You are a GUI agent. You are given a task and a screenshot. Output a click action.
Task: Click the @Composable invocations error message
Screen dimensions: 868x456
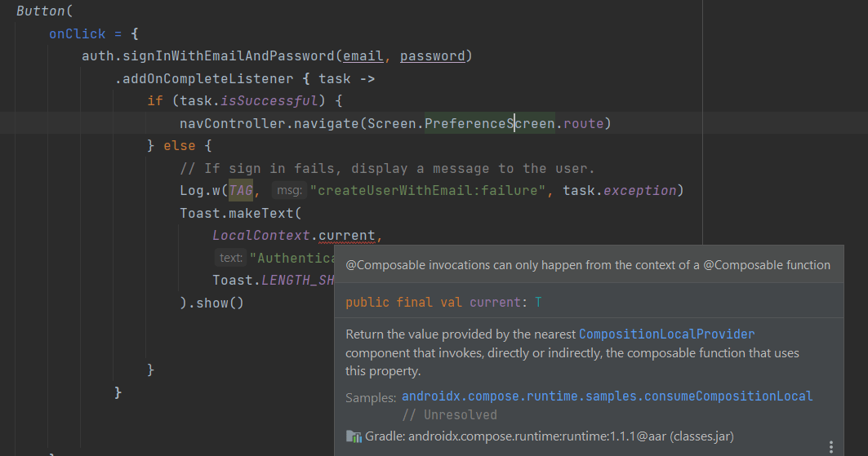coord(588,265)
